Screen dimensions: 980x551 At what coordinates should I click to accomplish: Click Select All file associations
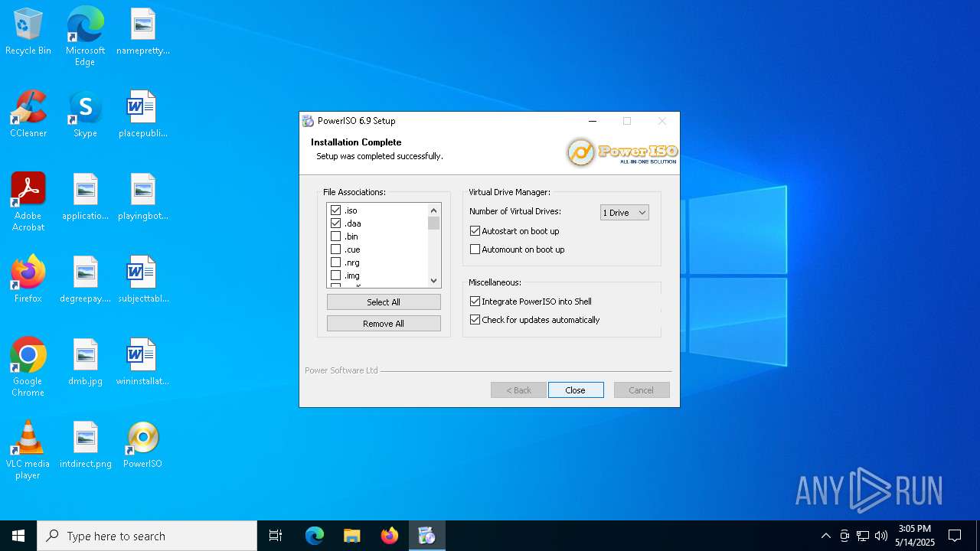point(384,302)
